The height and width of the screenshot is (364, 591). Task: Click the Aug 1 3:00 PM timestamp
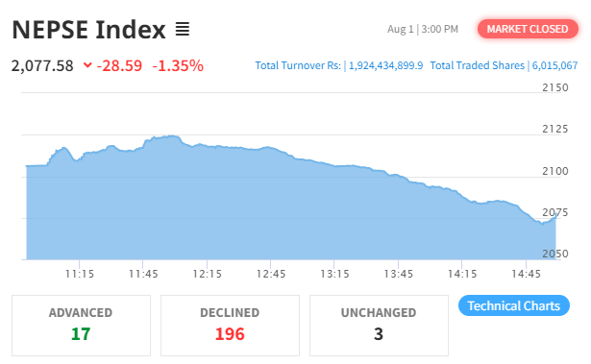[x=423, y=29]
